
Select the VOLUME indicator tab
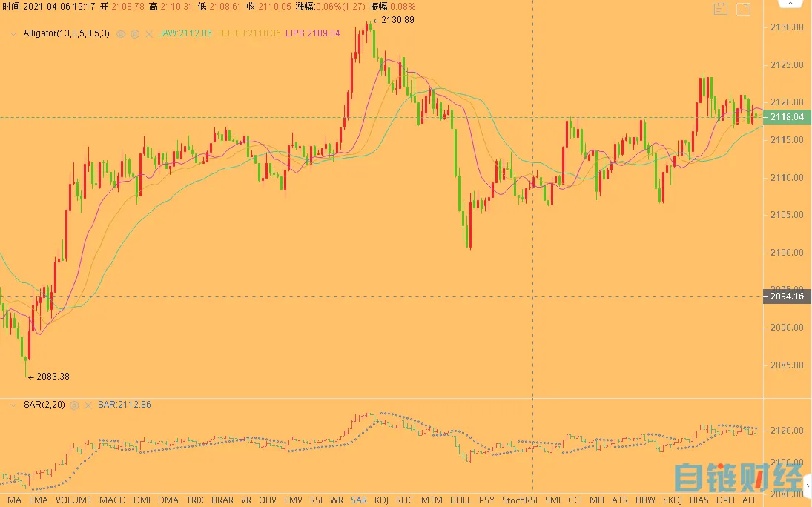(x=73, y=500)
